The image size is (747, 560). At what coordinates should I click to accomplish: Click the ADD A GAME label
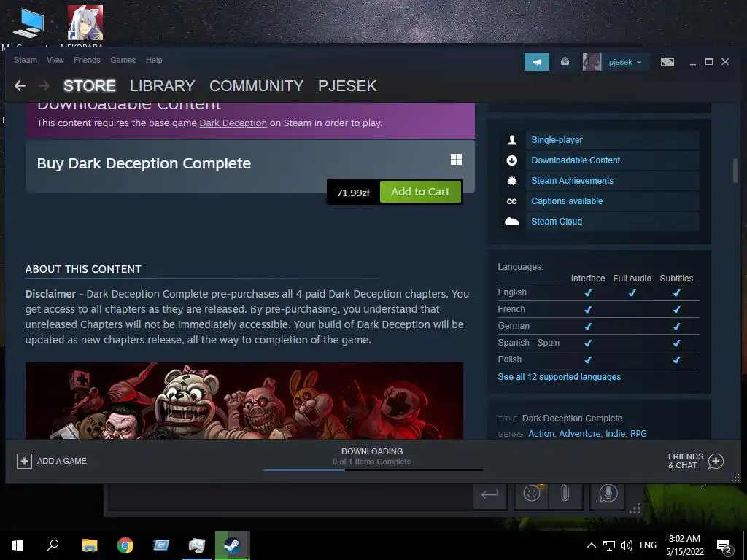click(x=62, y=461)
